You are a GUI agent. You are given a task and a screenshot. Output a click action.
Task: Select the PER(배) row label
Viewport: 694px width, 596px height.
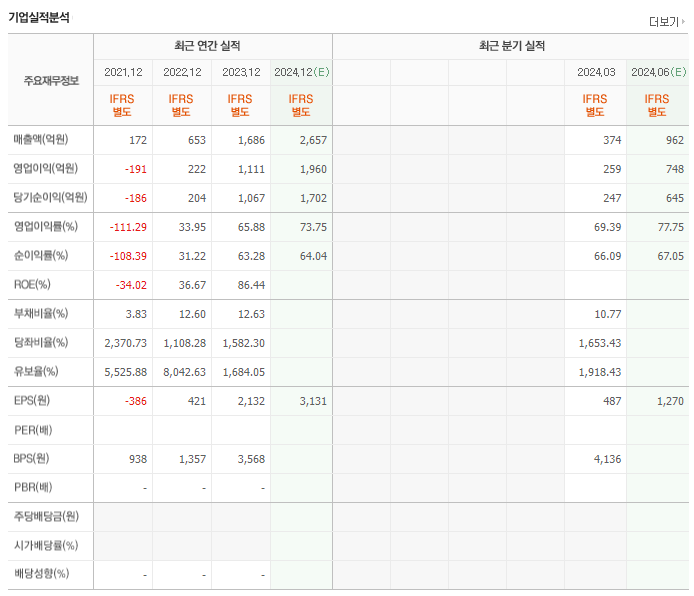click(33, 430)
